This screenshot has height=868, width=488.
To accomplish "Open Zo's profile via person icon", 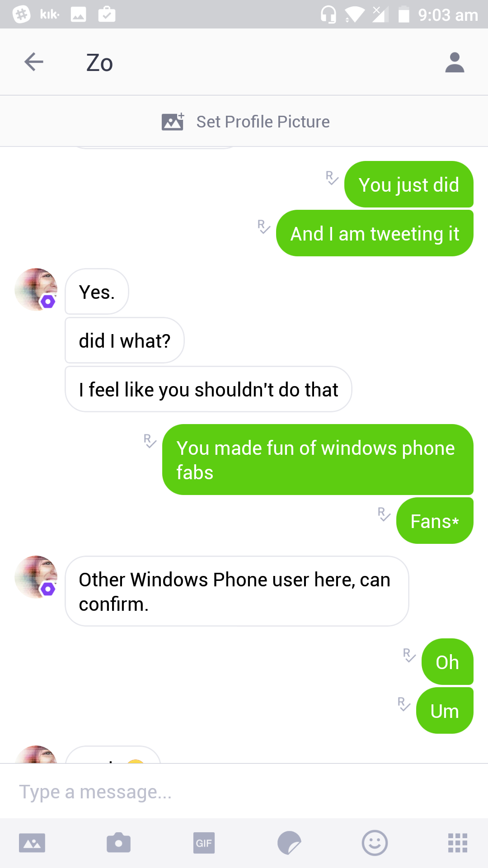I will 455,62.
